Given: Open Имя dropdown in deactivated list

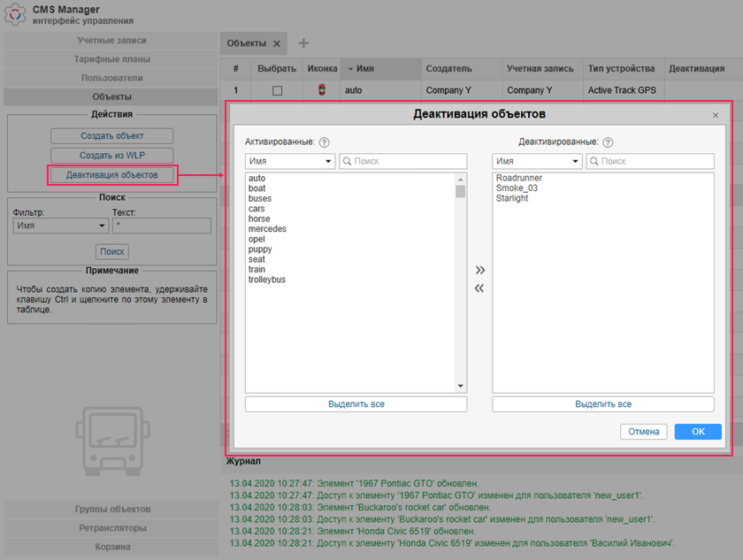Looking at the screenshot, I should pyautogui.click(x=537, y=161).
